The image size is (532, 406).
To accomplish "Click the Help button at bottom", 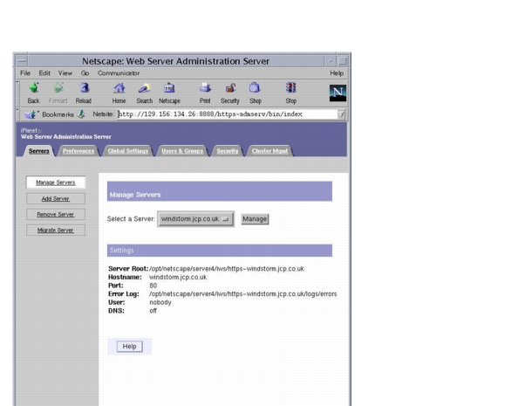I will 129,347.
